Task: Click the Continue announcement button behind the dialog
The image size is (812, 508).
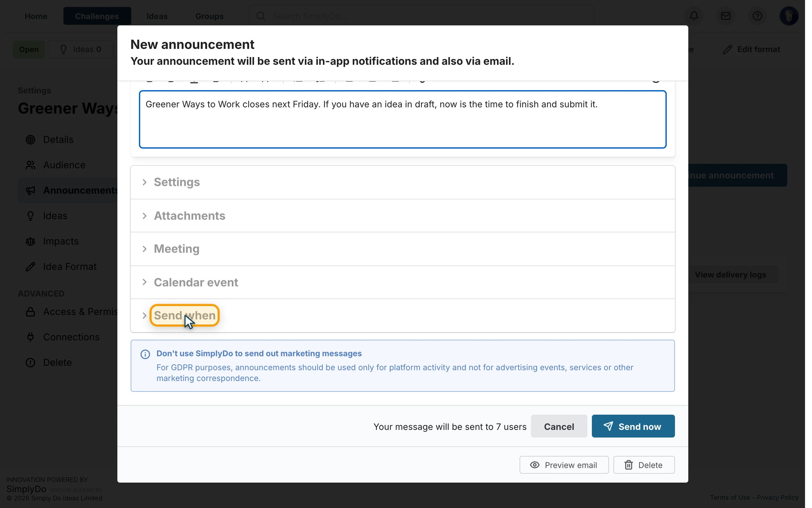Action: 737,175
